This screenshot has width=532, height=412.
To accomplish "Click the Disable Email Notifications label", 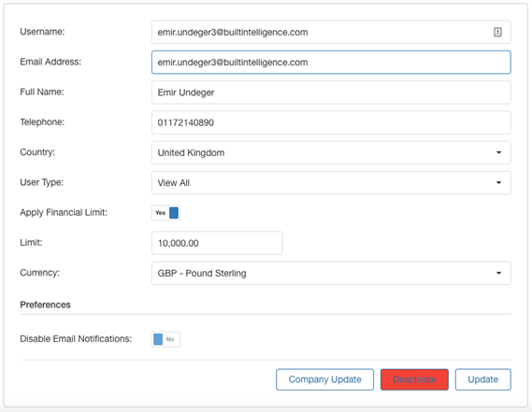I will click(76, 339).
